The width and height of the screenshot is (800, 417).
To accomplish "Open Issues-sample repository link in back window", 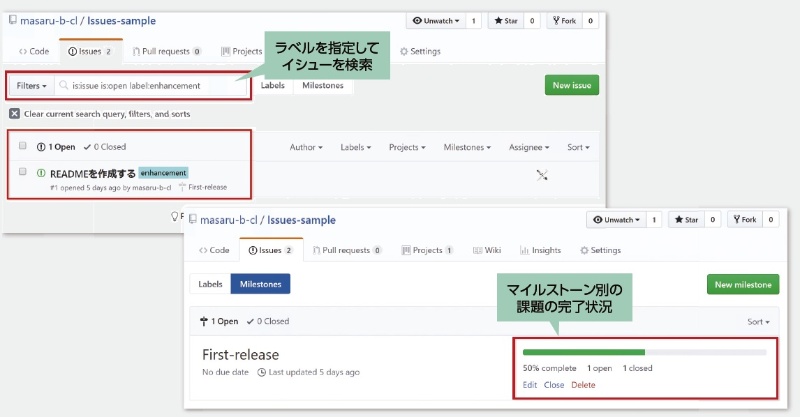I will tap(121, 21).
